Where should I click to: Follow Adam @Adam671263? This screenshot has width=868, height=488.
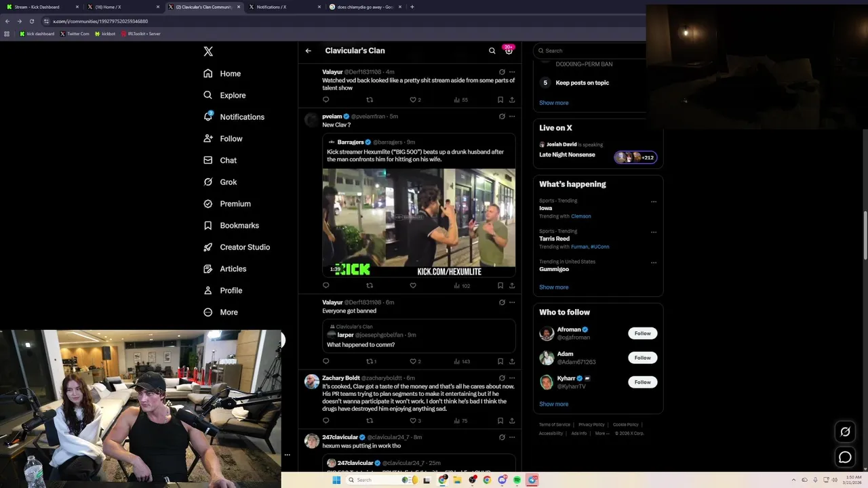[x=643, y=358]
